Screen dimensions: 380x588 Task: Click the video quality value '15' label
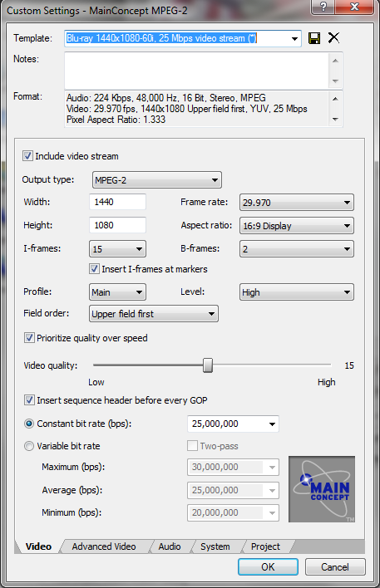pyautogui.click(x=349, y=365)
